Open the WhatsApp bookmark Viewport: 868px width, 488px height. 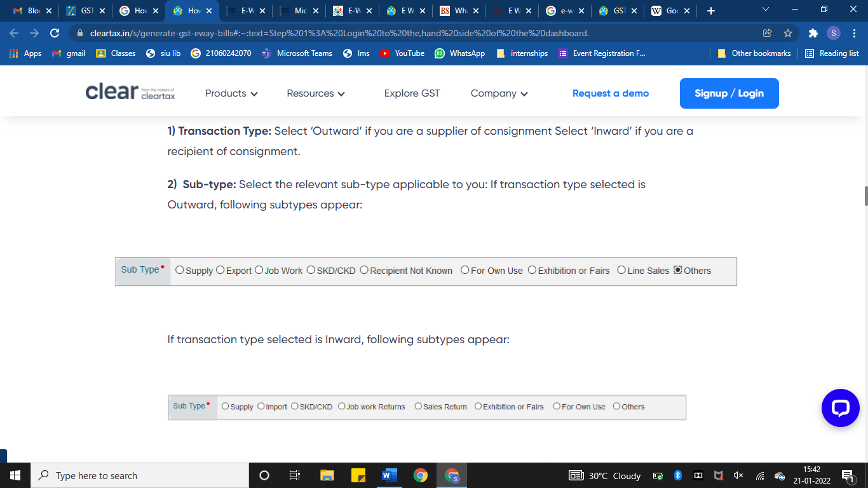pyautogui.click(x=460, y=53)
